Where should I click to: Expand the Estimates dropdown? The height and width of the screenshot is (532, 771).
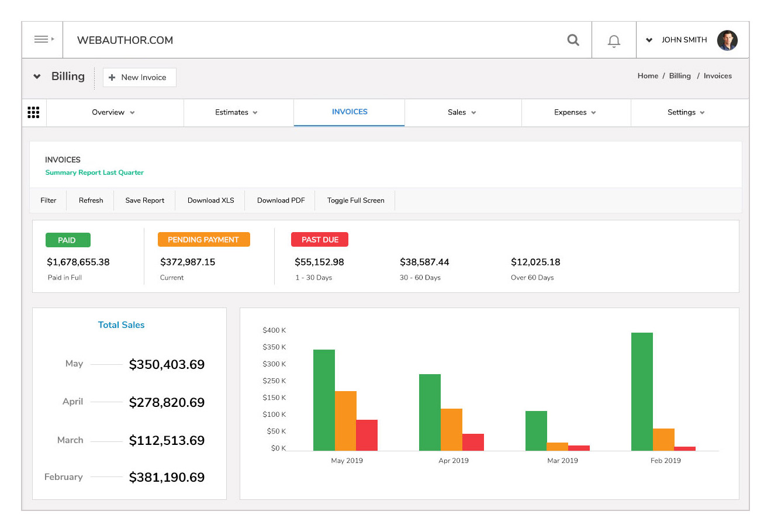click(x=237, y=112)
